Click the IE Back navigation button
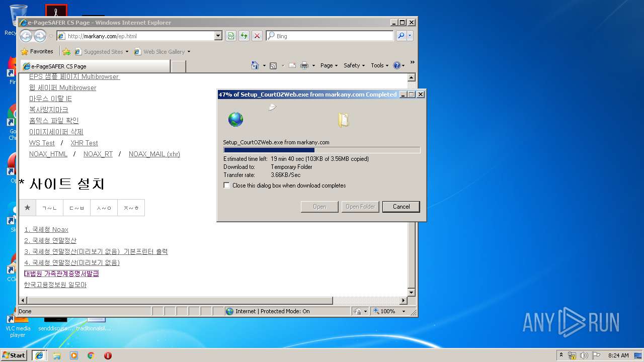This screenshot has height=362, width=644. [26, 36]
